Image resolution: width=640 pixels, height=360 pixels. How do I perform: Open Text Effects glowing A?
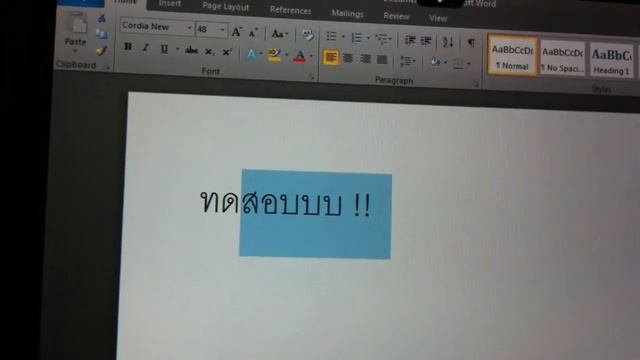click(251, 54)
